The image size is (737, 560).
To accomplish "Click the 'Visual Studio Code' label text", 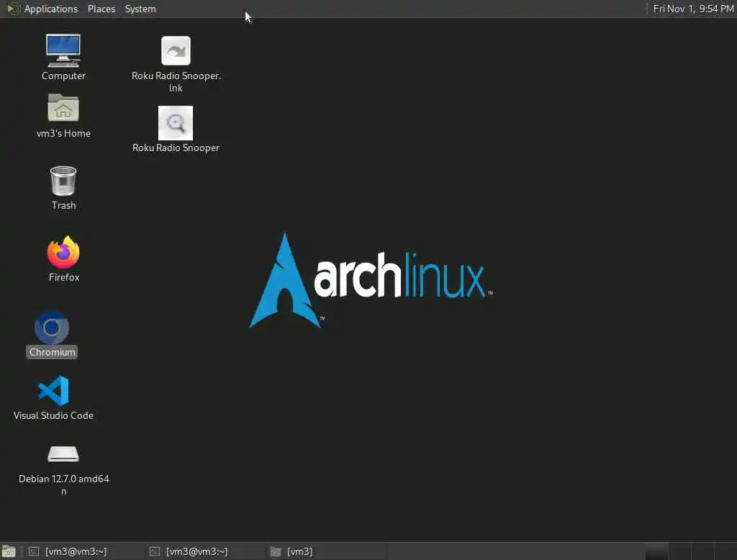I will pos(53,415).
